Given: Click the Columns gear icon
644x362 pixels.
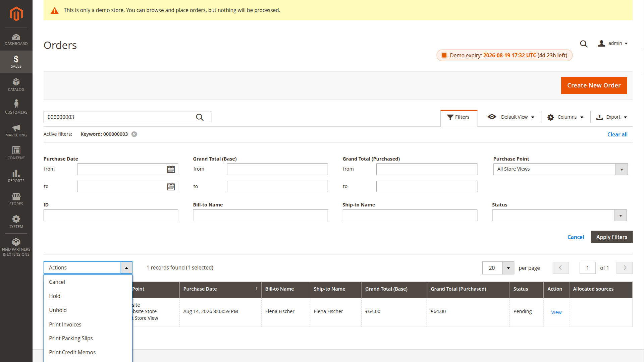Looking at the screenshot, I should coord(550,117).
